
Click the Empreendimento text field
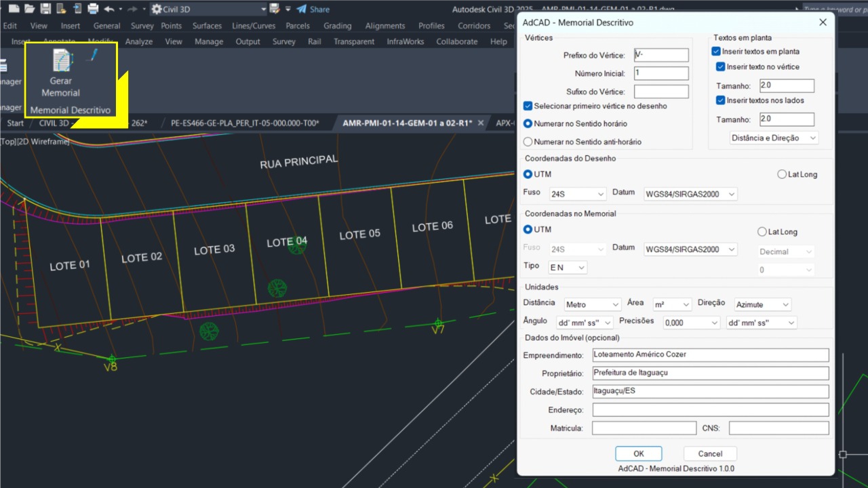click(710, 355)
